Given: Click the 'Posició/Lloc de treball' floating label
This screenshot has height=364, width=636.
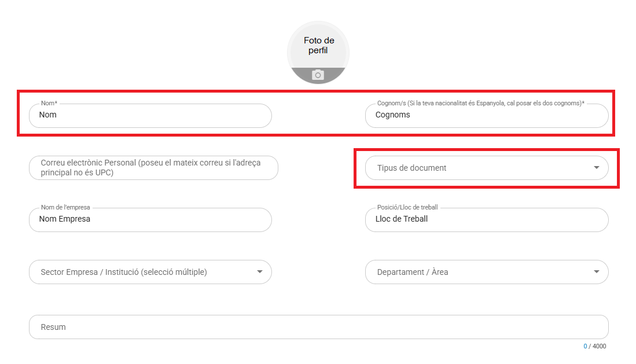Looking at the screenshot, I should coord(407,207).
